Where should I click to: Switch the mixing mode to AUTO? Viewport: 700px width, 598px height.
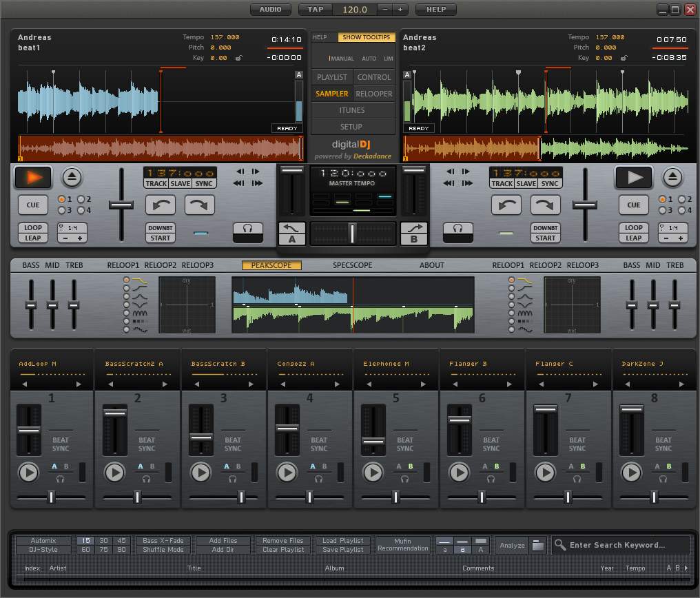point(369,59)
